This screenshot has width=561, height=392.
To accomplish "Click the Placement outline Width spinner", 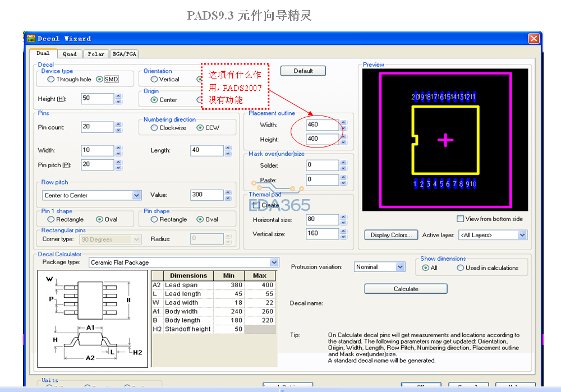I will (x=343, y=124).
